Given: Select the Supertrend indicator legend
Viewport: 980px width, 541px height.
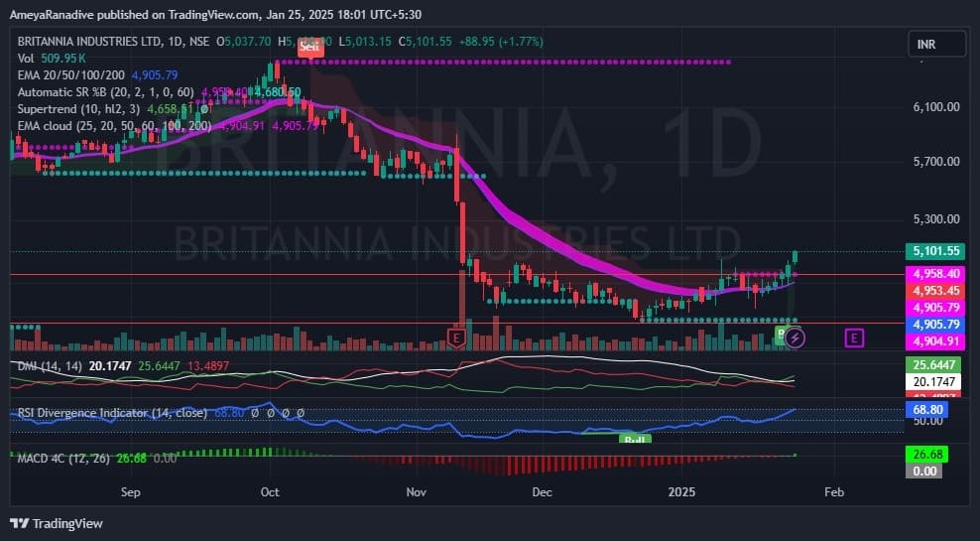Looking at the screenshot, I should coord(75,109).
